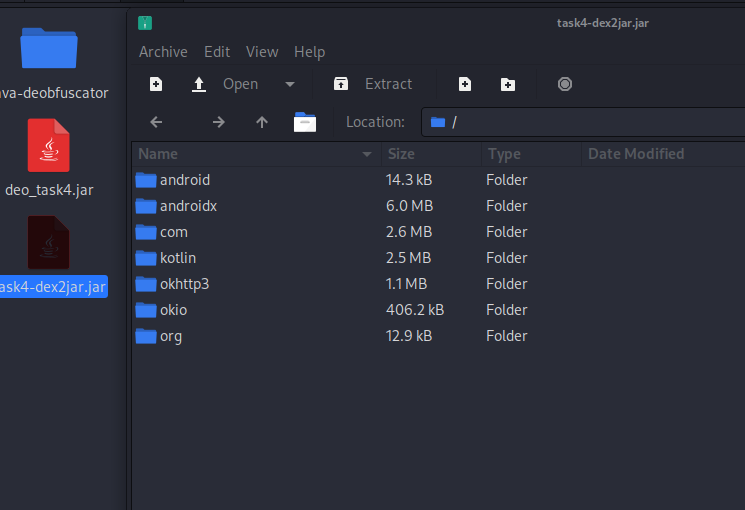Select the task4-dex2jar.jar desktop file icon
The height and width of the screenshot is (510, 745).
[x=48, y=242]
